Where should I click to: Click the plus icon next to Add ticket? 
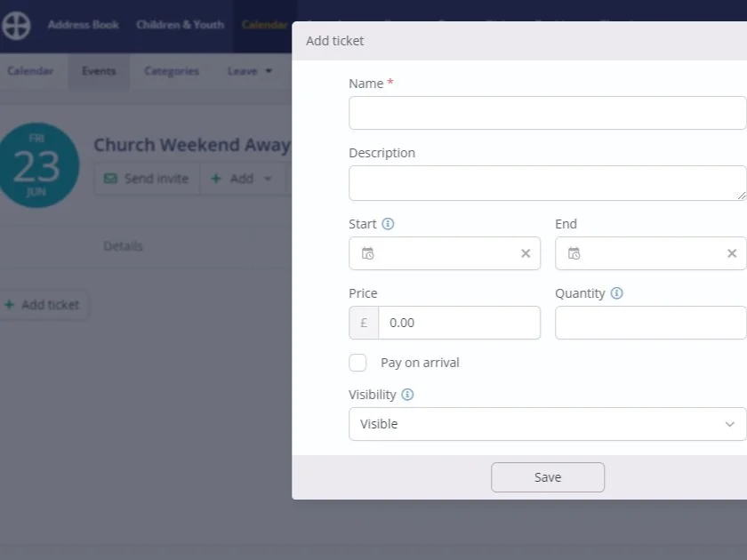click(x=9, y=304)
